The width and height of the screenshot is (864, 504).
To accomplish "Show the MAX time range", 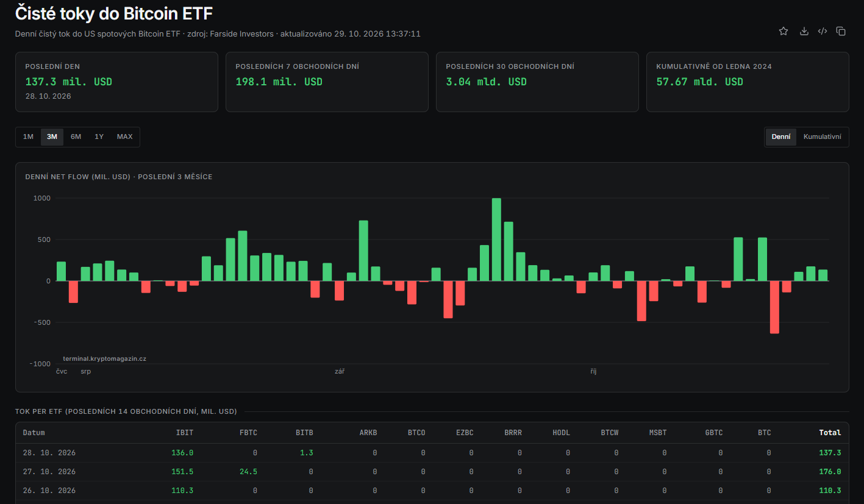I will pyautogui.click(x=124, y=137).
